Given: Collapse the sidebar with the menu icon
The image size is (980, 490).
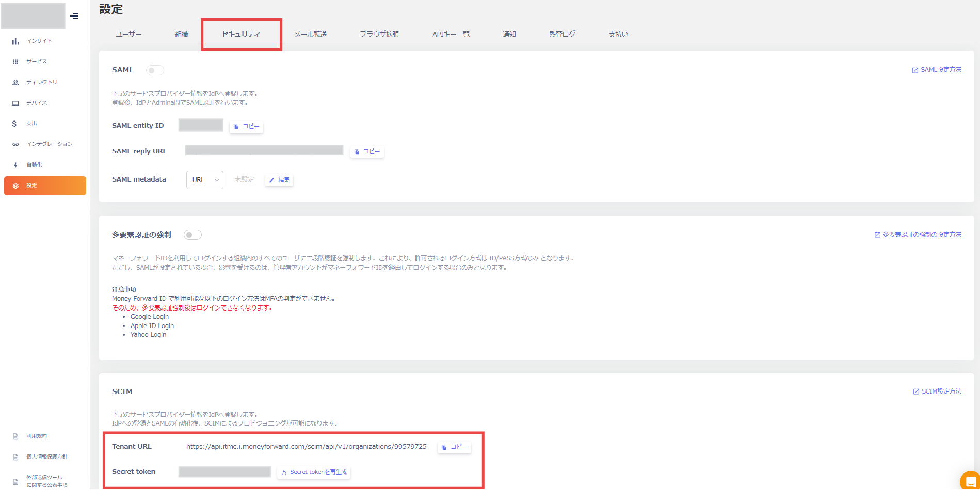Looking at the screenshot, I should [x=74, y=16].
